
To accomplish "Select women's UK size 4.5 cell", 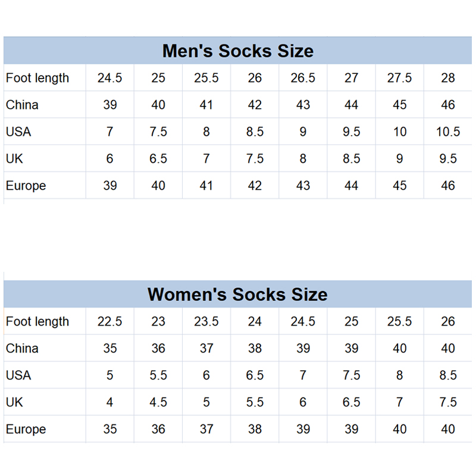I will 158,402.
